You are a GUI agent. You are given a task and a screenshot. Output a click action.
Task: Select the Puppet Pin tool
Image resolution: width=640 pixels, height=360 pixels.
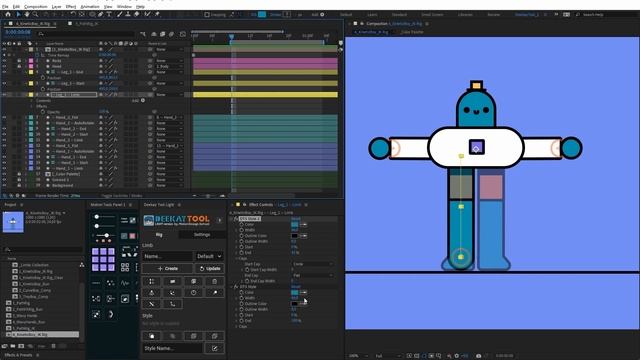(157, 14)
